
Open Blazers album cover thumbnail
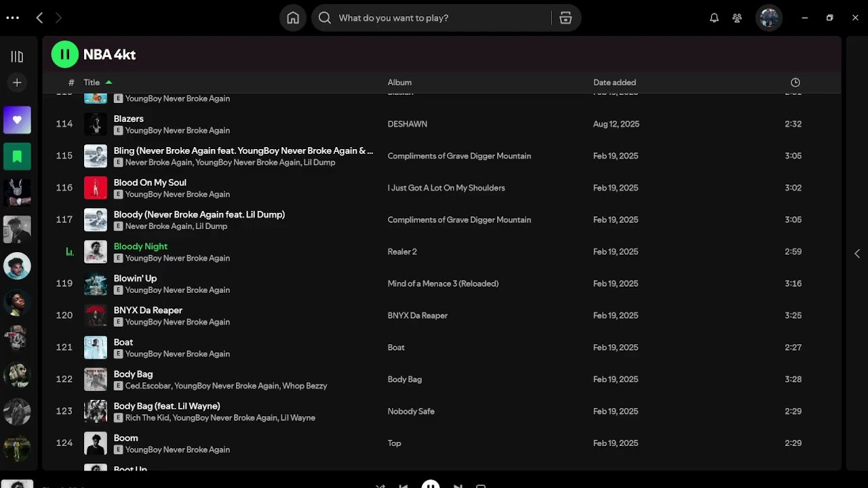click(96, 124)
